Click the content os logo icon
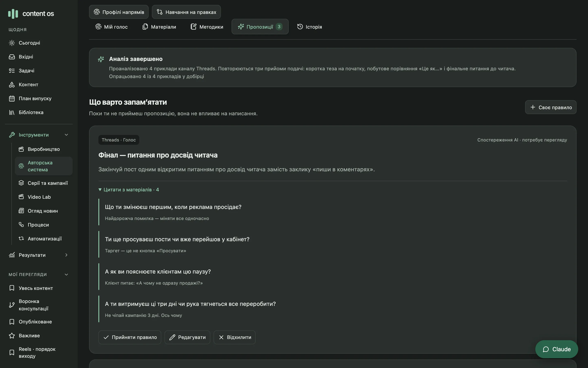 13,14
